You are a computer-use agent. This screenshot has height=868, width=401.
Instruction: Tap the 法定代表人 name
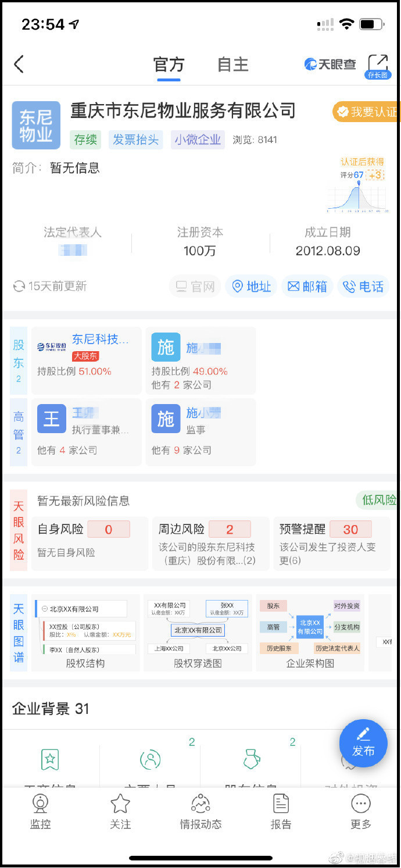(x=73, y=251)
